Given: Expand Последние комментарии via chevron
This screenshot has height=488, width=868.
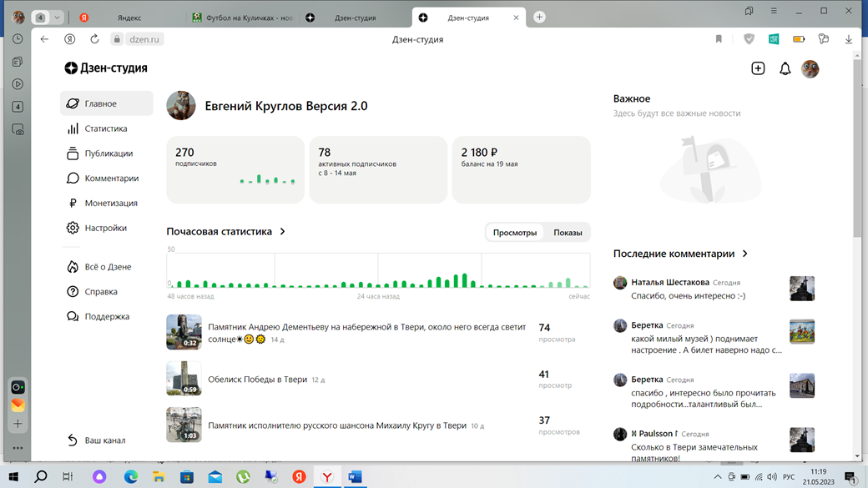Looking at the screenshot, I should point(745,254).
